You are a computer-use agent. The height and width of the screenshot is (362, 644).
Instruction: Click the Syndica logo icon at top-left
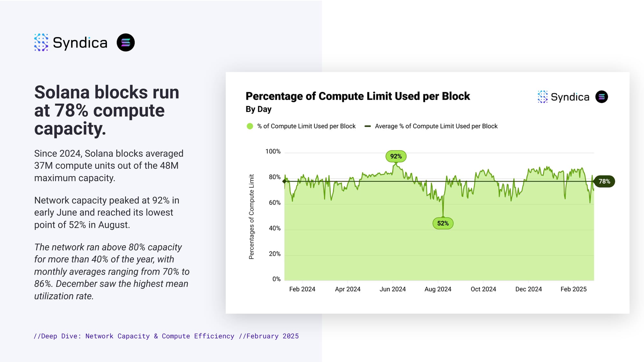click(41, 42)
